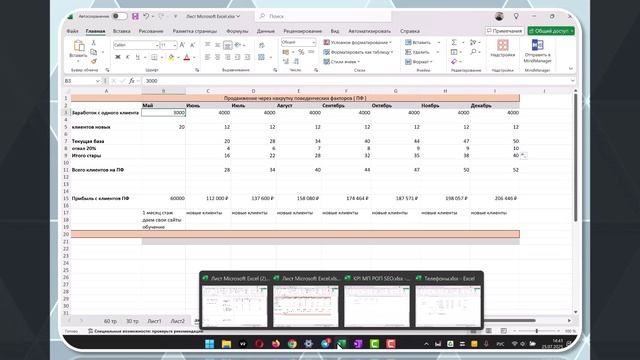Viewport: 640px width, 360px height.
Task: Apply the yellow fill color bucket
Action: [171, 57]
